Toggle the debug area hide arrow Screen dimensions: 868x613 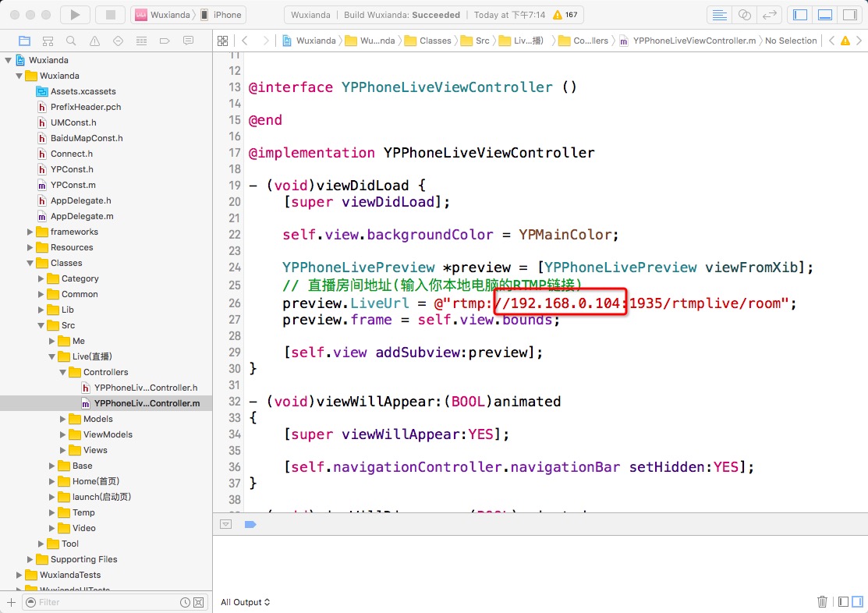[226, 524]
